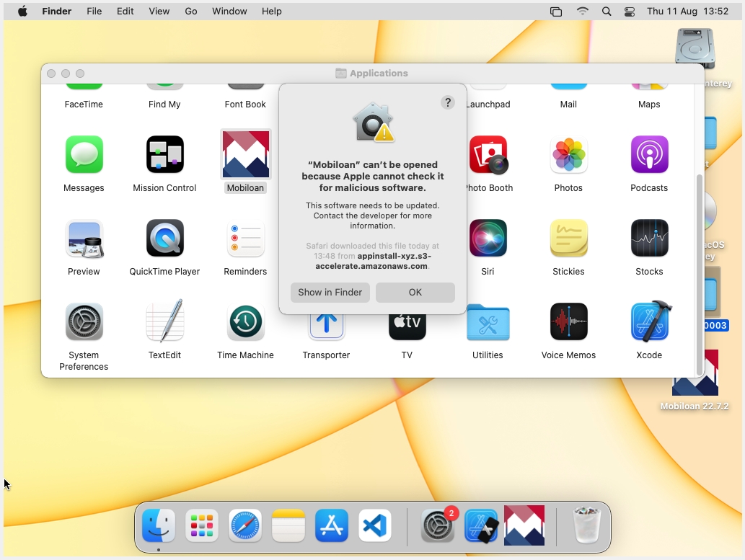This screenshot has height=560, width=745.
Task: Open the Wi-Fi status menu
Action: click(x=582, y=12)
